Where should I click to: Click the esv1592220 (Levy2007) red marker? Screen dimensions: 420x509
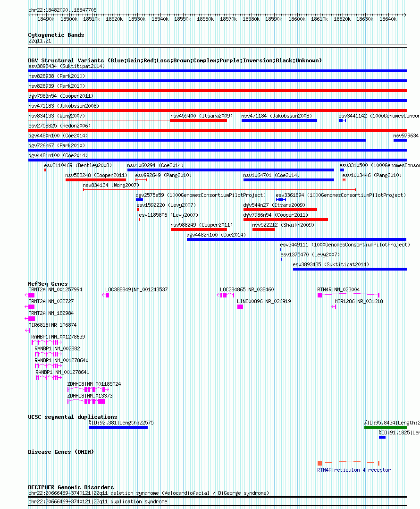[138, 210]
